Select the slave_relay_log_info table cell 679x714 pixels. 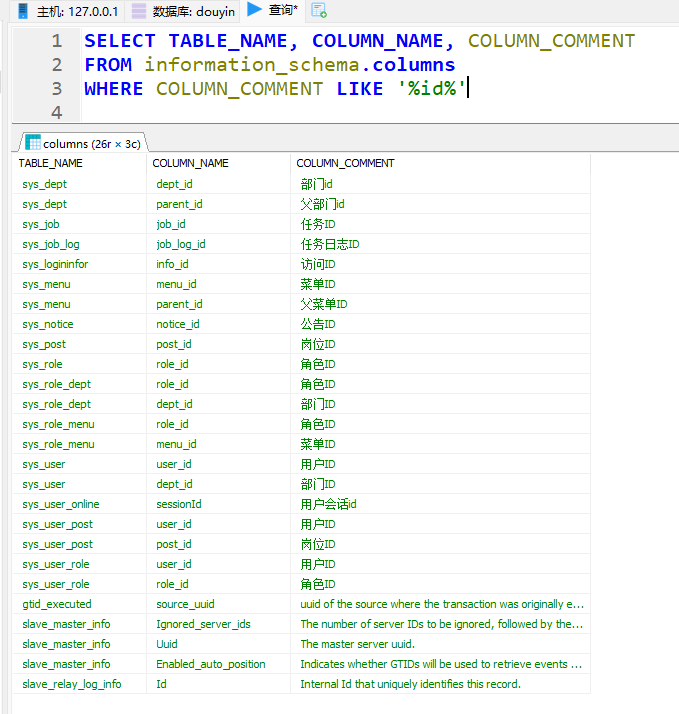71,684
